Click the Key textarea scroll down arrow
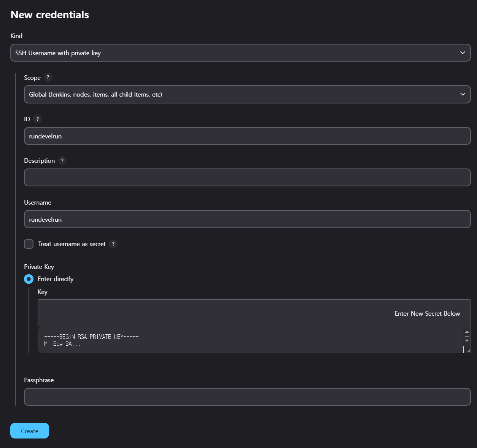This screenshot has height=448, width=477. tap(467, 340)
